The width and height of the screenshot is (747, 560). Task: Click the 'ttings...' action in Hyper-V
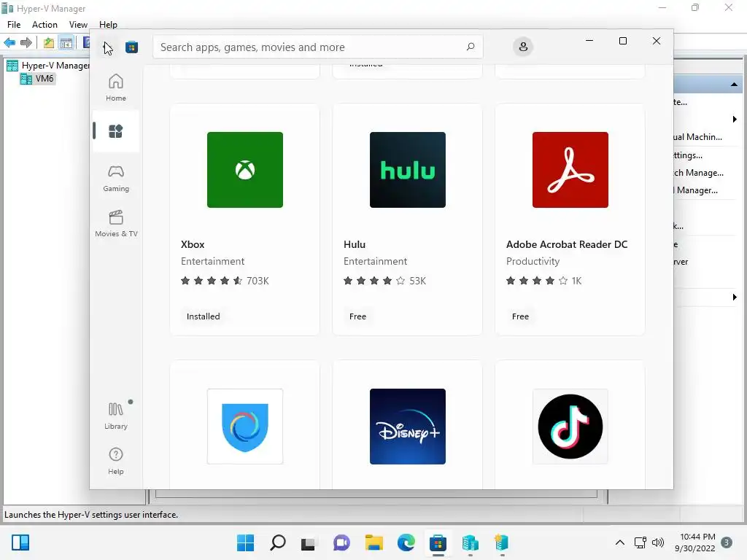pyautogui.click(x=688, y=155)
